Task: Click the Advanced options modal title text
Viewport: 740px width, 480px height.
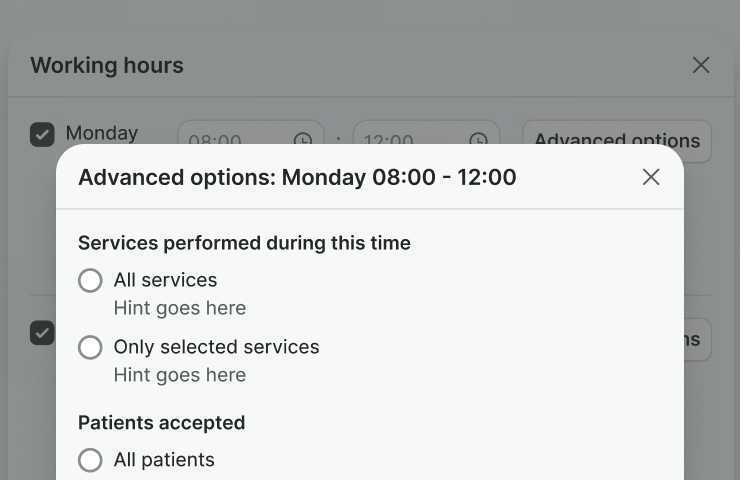Action: (x=297, y=178)
